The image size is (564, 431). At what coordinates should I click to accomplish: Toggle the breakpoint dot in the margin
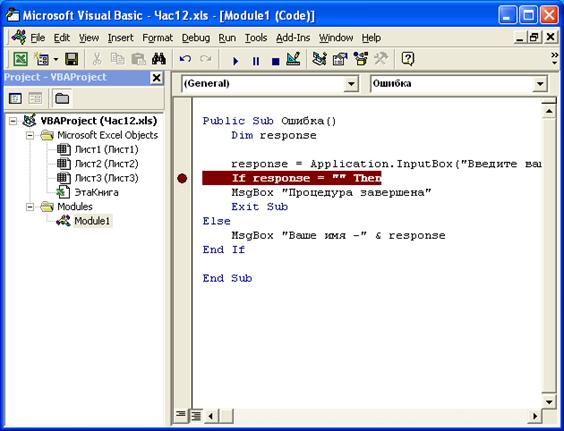[x=182, y=178]
